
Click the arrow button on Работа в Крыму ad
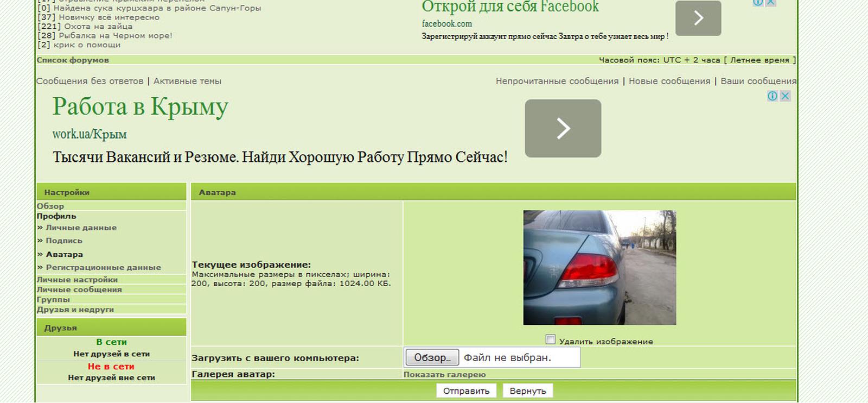pos(563,129)
